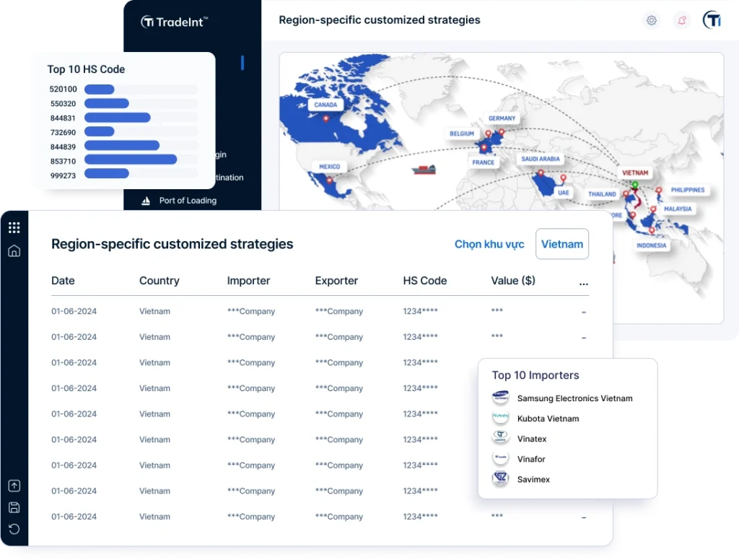Click the BELGIUM map label
Viewport: 739px width, 560px height.
click(462, 134)
